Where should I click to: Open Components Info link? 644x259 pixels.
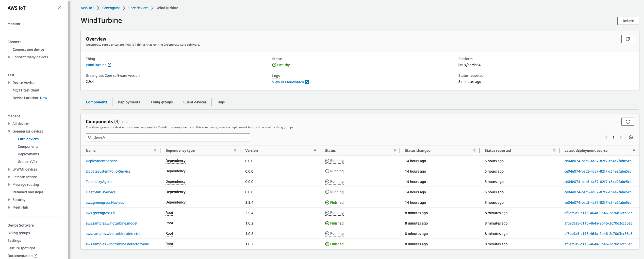point(124,122)
